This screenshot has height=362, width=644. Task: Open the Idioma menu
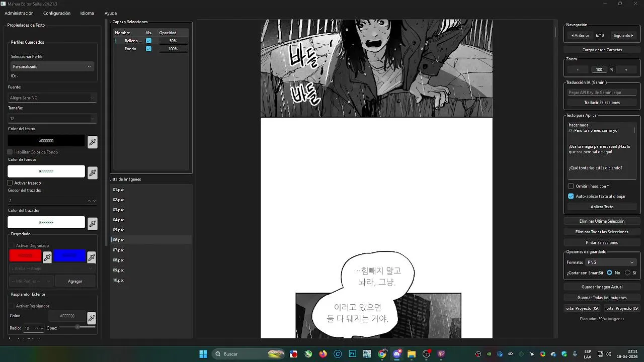(x=87, y=13)
